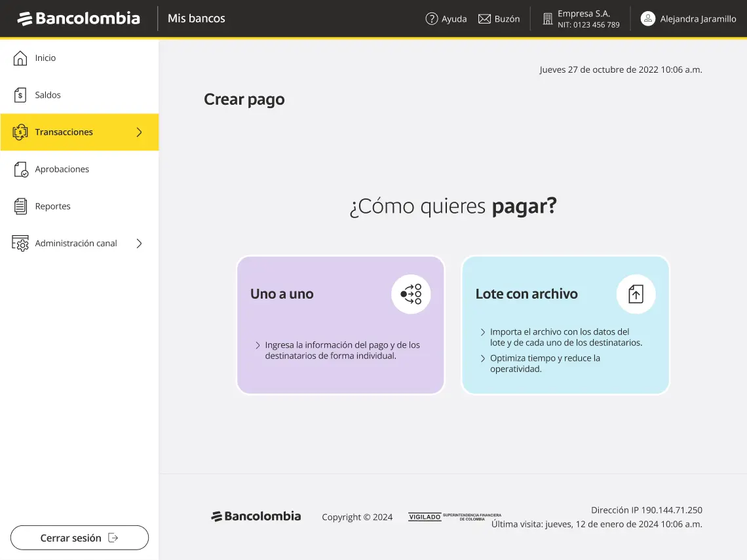Go to the Saldos section
The image size is (747, 560).
48,95
